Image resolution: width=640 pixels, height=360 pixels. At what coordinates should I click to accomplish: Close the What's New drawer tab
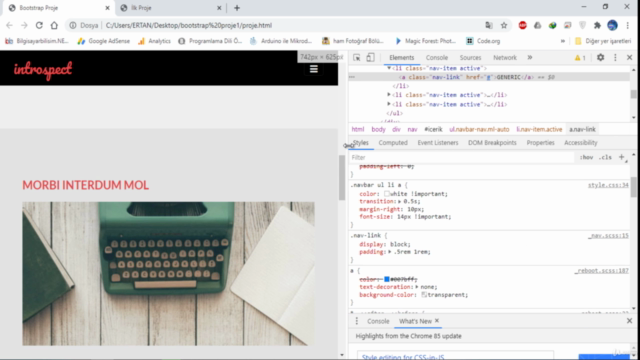437,321
